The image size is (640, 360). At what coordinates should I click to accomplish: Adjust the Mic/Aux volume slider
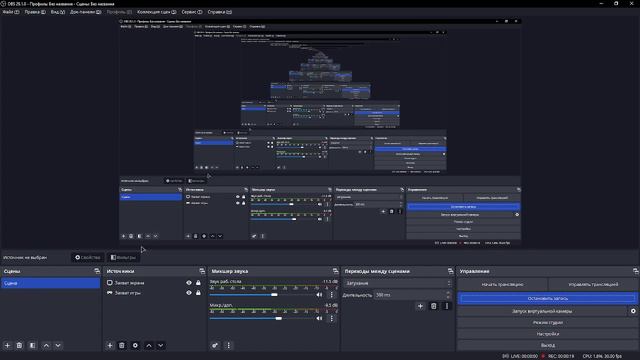pyautogui.click(x=261, y=318)
